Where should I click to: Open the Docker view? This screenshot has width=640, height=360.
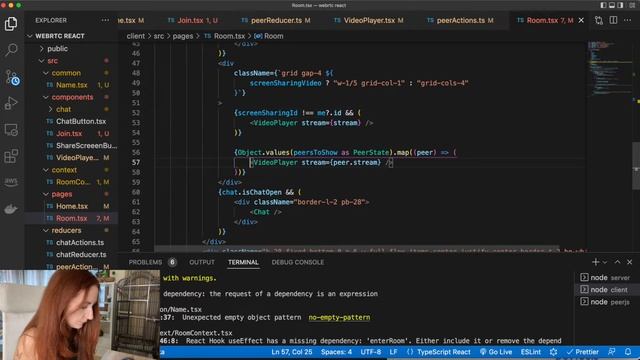click(11, 209)
